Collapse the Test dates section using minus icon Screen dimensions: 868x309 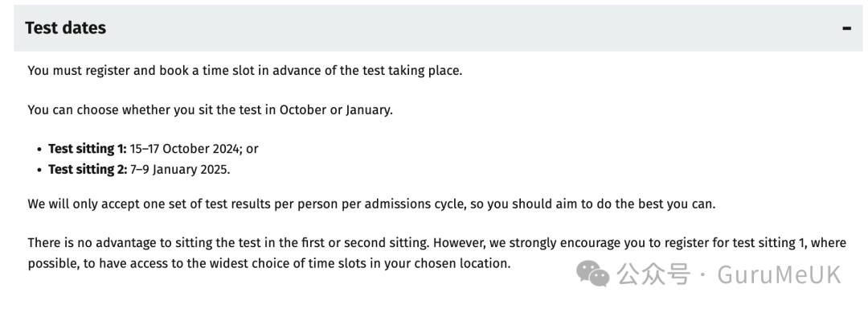click(x=846, y=28)
